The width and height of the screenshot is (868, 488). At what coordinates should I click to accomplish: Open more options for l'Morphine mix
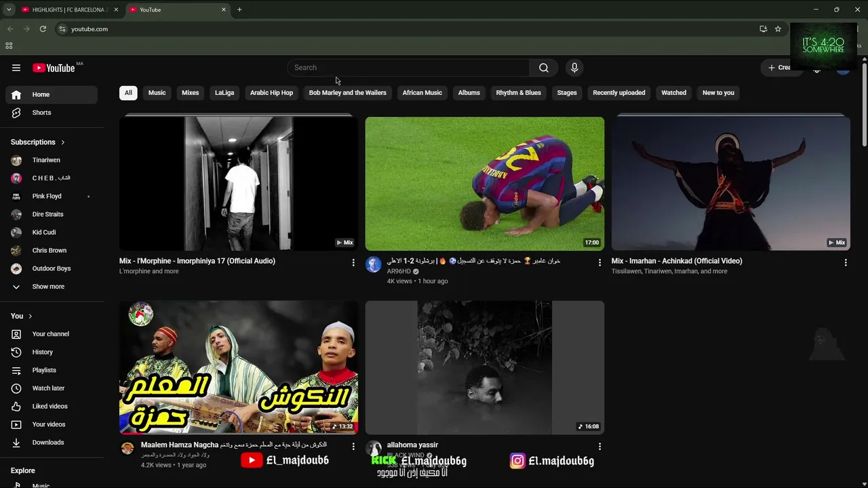(353, 262)
